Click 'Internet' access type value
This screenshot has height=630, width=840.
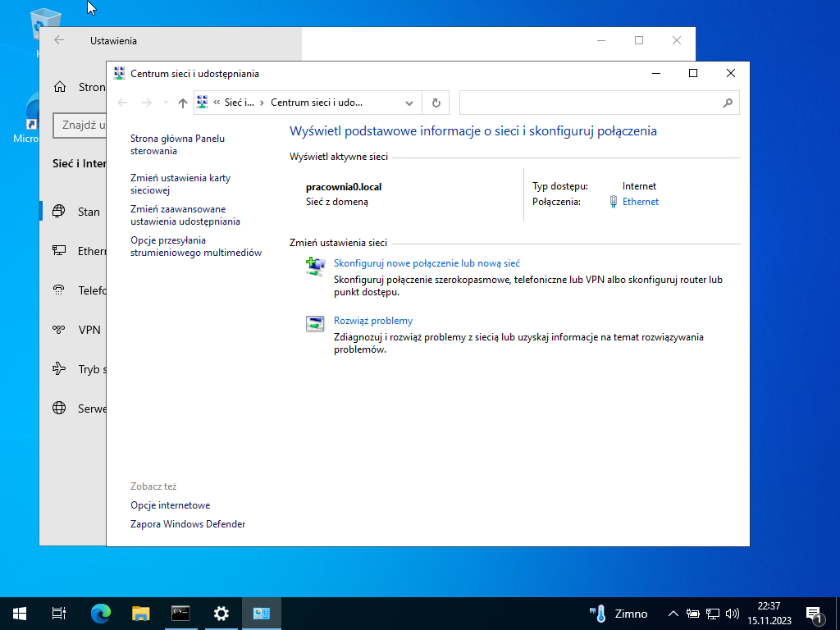click(639, 186)
